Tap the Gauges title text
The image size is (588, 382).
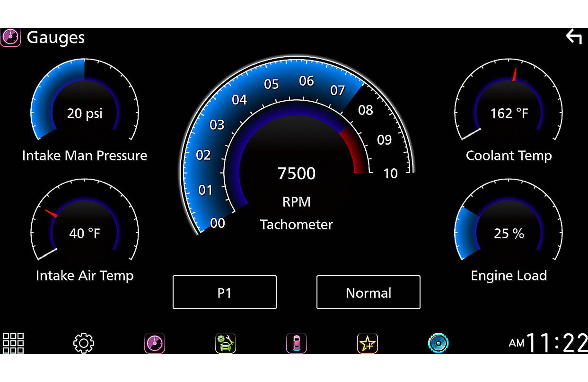tap(56, 38)
